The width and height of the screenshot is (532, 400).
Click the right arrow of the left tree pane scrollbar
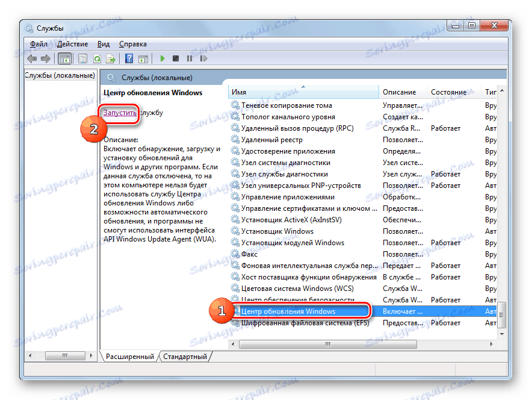pyautogui.click(x=91, y=355)
